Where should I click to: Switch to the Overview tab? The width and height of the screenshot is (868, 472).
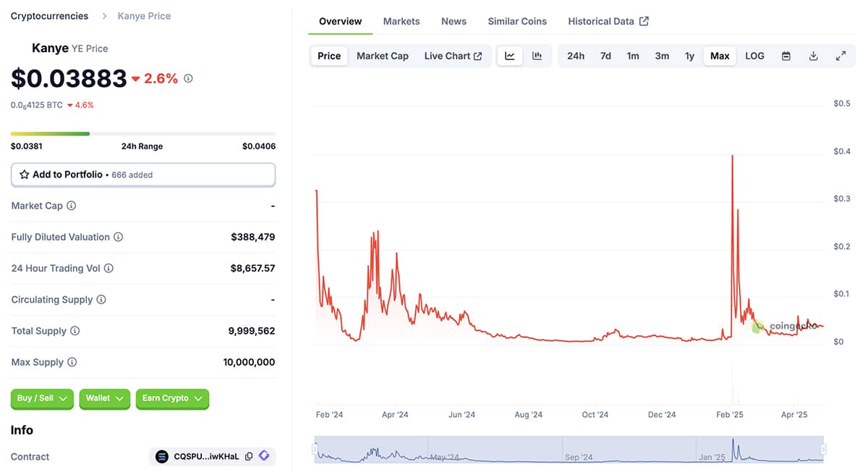[x=340, y=21]
